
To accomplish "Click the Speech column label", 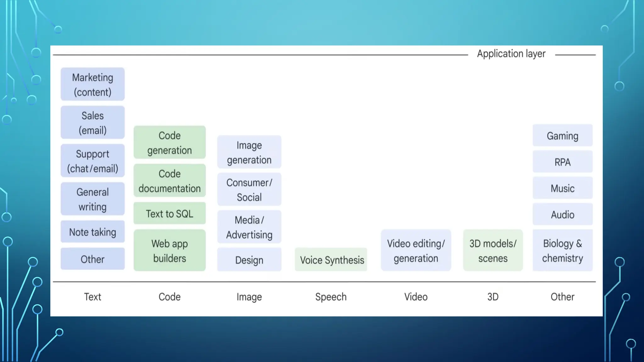I will [331, 297].
